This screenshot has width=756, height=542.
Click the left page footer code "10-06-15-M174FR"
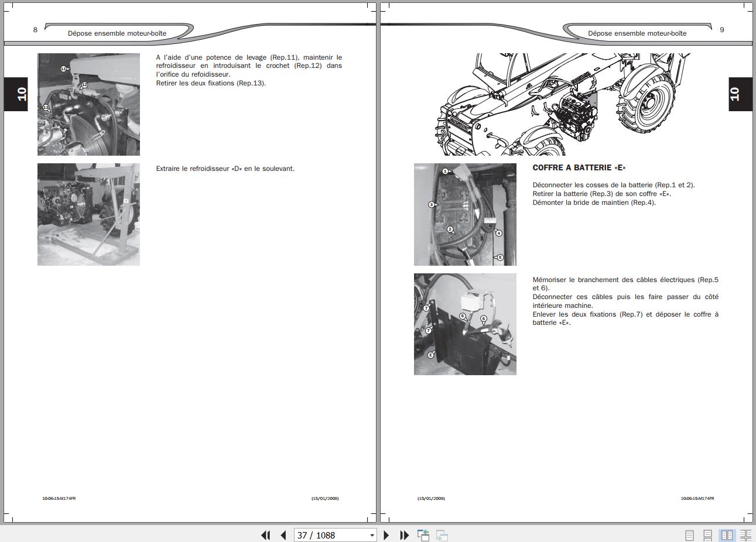(x=59, y=499)
